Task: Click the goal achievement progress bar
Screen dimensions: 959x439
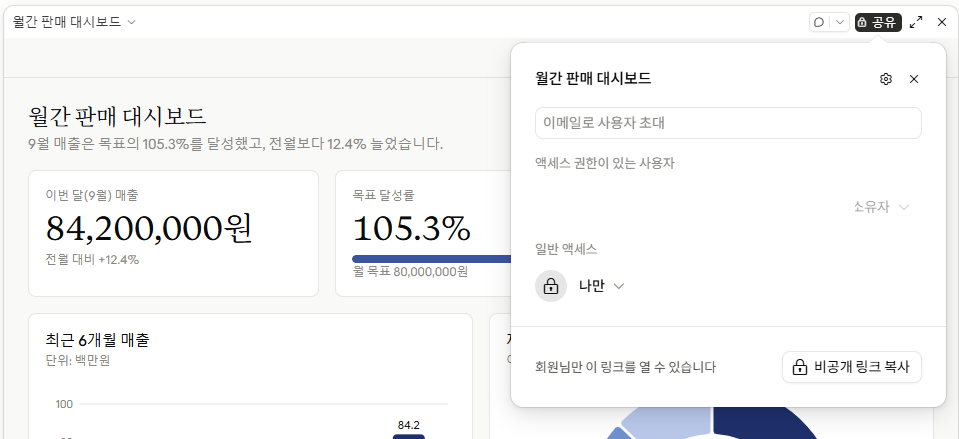Action: (432, 259)
